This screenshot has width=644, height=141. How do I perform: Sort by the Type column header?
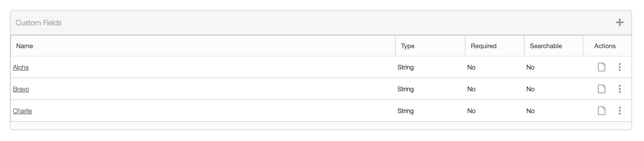[x=408, y=46]
